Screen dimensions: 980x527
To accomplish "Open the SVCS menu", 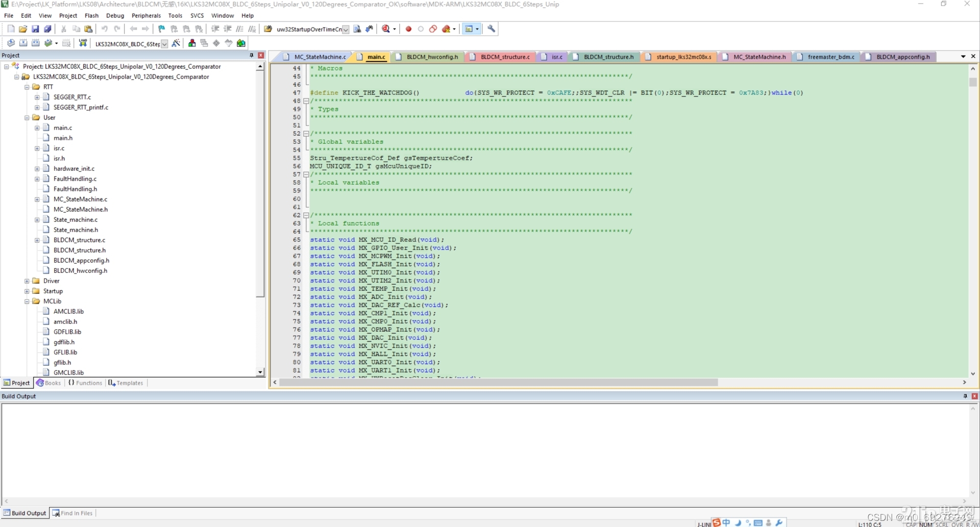I will pyautogui.click(x=197, y=16).
